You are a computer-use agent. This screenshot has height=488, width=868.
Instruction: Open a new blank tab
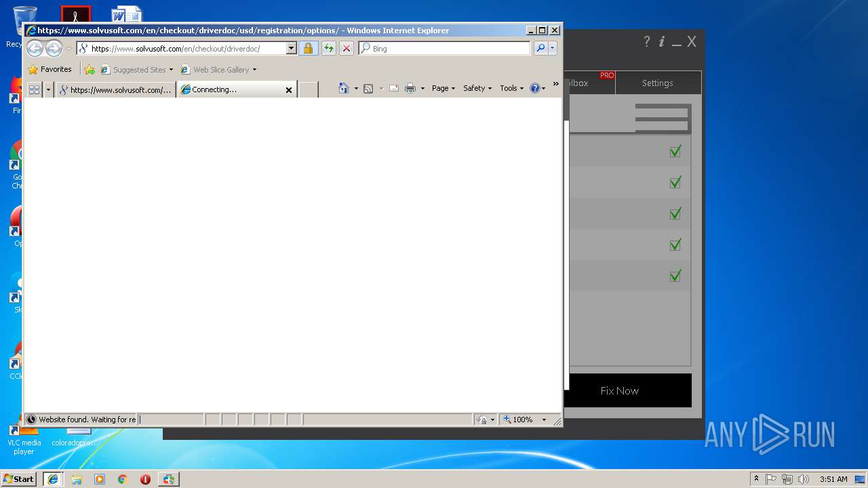point(309,89)
